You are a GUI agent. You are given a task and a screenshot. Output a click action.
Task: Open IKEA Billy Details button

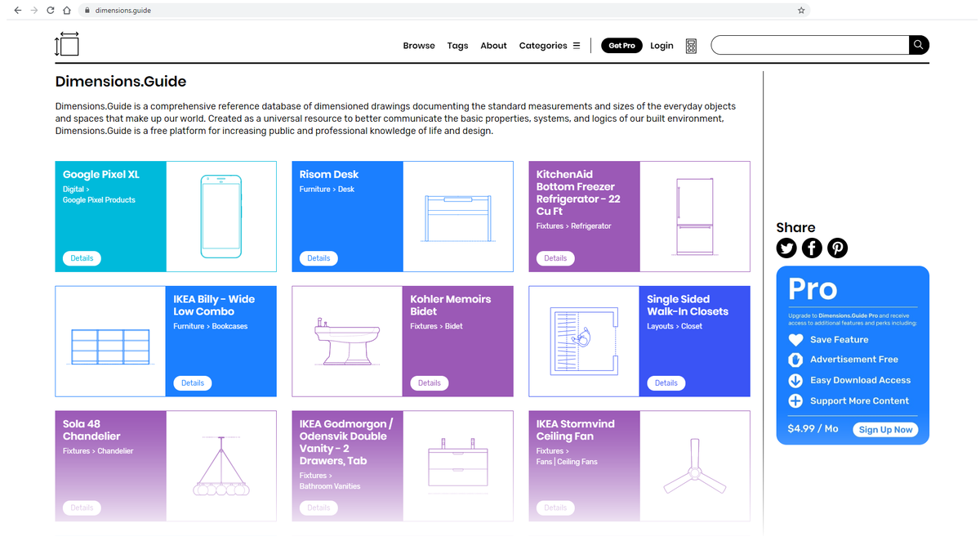click(193, 383)
